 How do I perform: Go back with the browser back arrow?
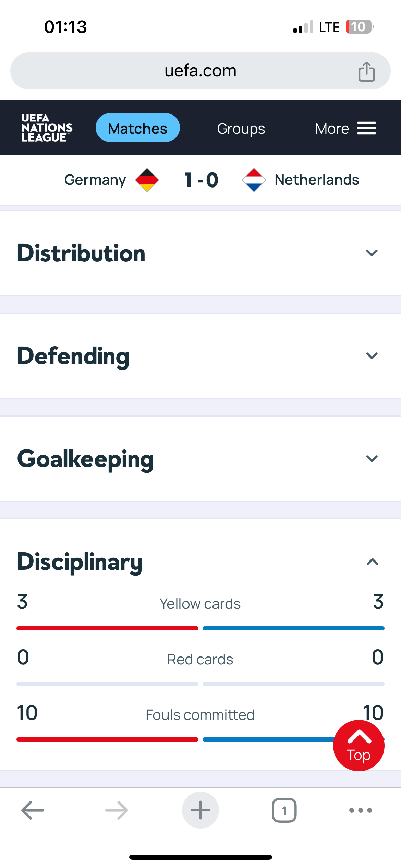(33, 810)
